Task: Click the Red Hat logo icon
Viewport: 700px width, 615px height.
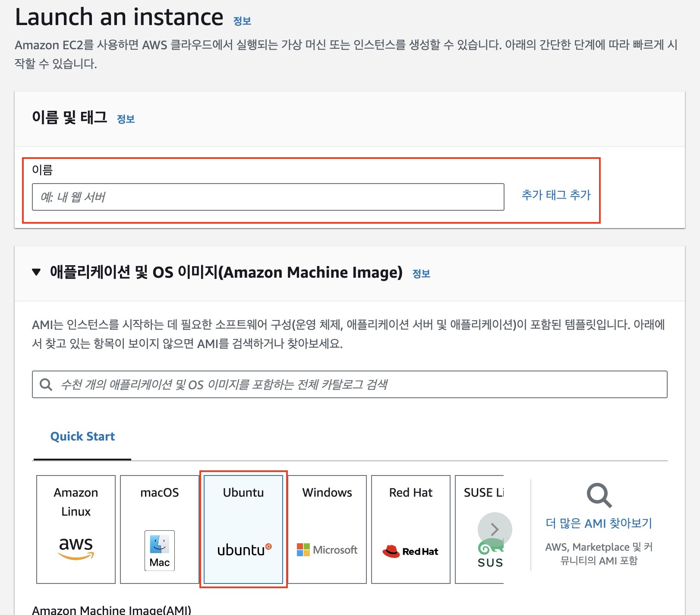Action: click(410, 551)
